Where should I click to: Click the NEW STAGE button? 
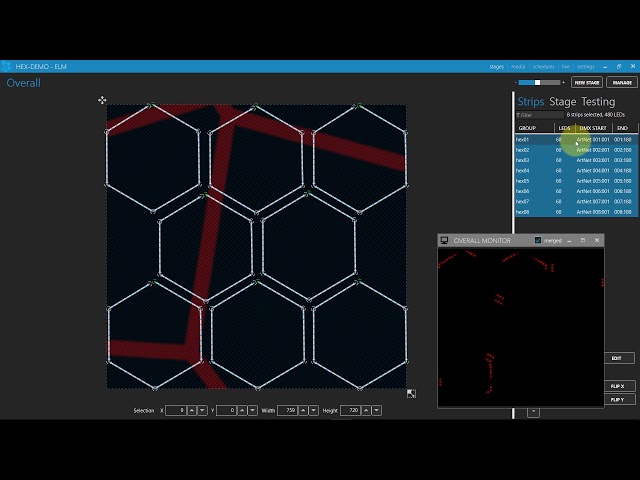[x=587, y=82]
